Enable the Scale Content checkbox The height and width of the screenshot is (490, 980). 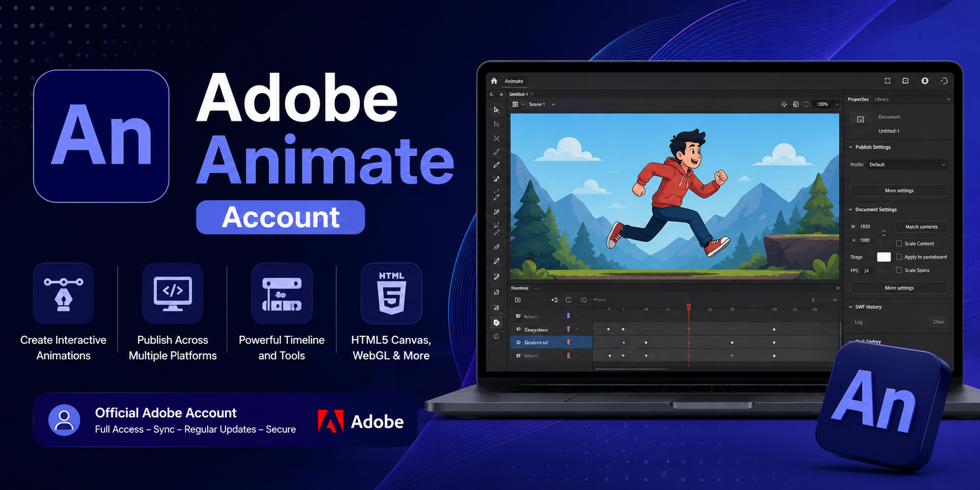899,244
